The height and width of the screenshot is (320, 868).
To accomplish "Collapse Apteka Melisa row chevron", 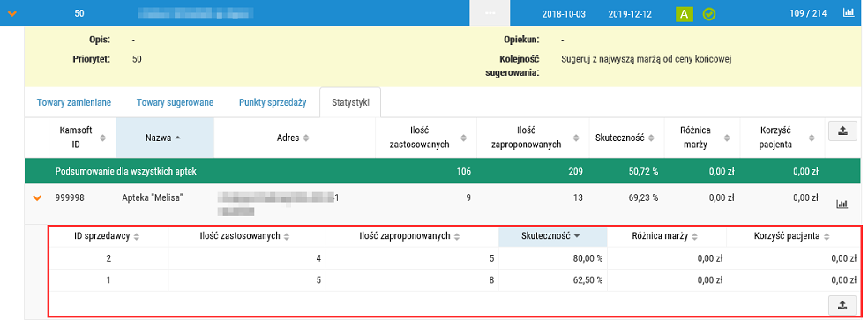I will (38, 197).
